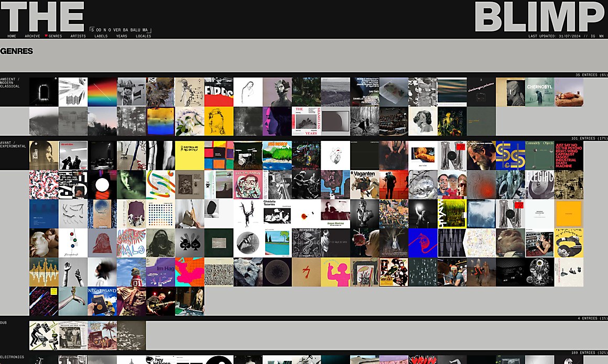Open the guitarist live photo cover

[x=160, y=301]
